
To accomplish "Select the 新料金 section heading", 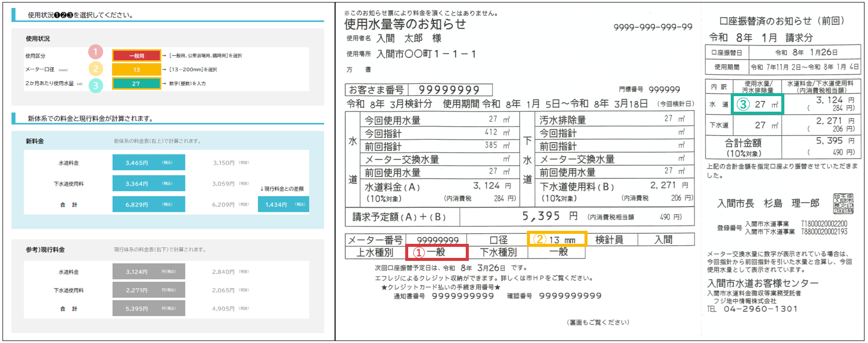I will coord(35,141).
